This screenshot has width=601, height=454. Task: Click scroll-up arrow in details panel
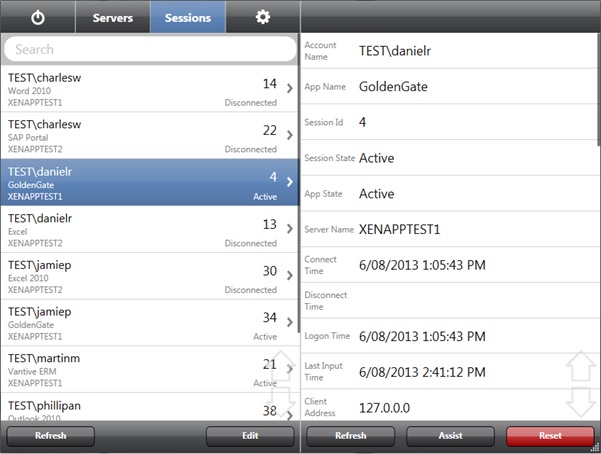click(x=580, y=367)
